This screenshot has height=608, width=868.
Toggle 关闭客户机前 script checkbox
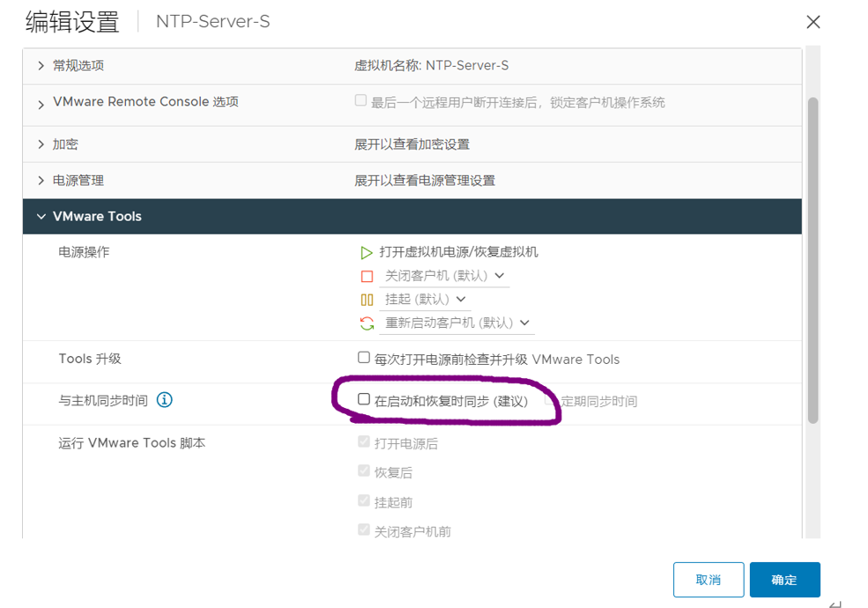(x=364, y=530)
